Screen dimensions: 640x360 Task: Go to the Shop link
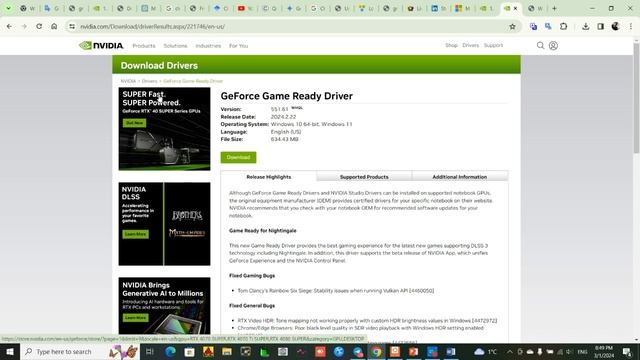[x=451, y=45]
